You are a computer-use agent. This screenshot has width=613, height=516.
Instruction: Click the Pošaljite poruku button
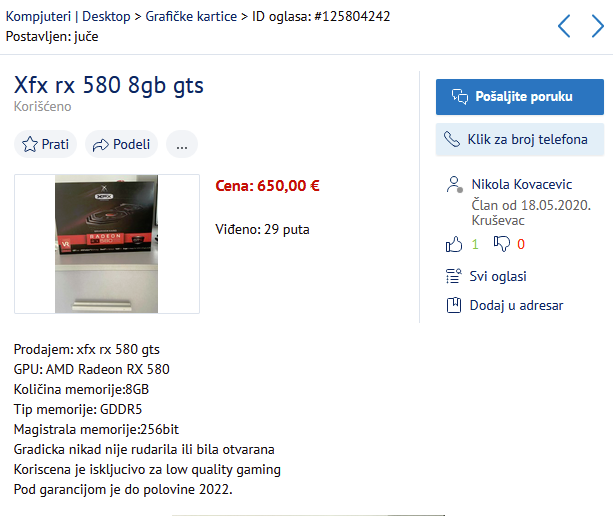coord(520,97)
